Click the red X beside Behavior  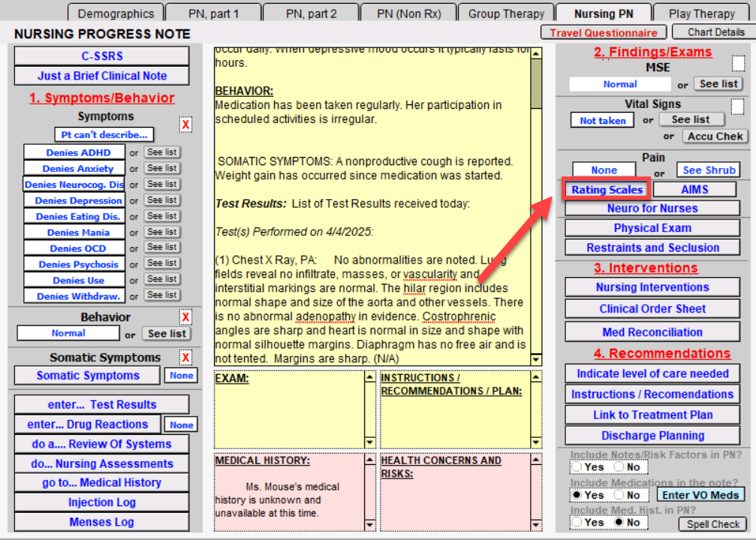pos(185,317)
